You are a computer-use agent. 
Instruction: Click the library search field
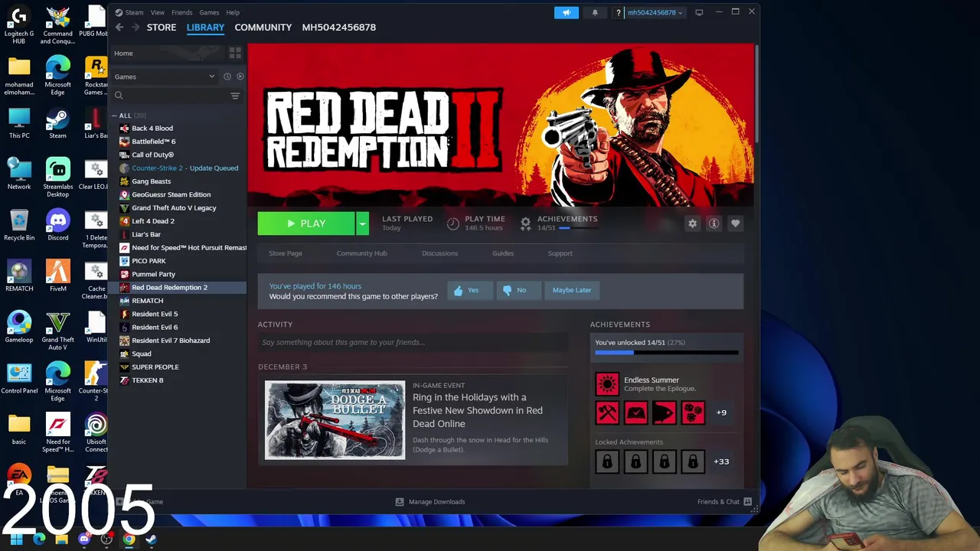(x=172, y=96)
